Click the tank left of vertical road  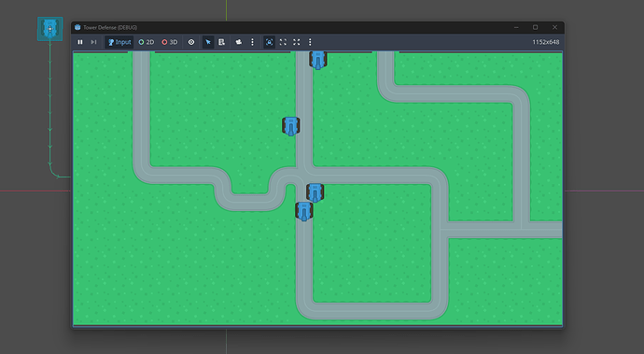click(x=291, y=126)
